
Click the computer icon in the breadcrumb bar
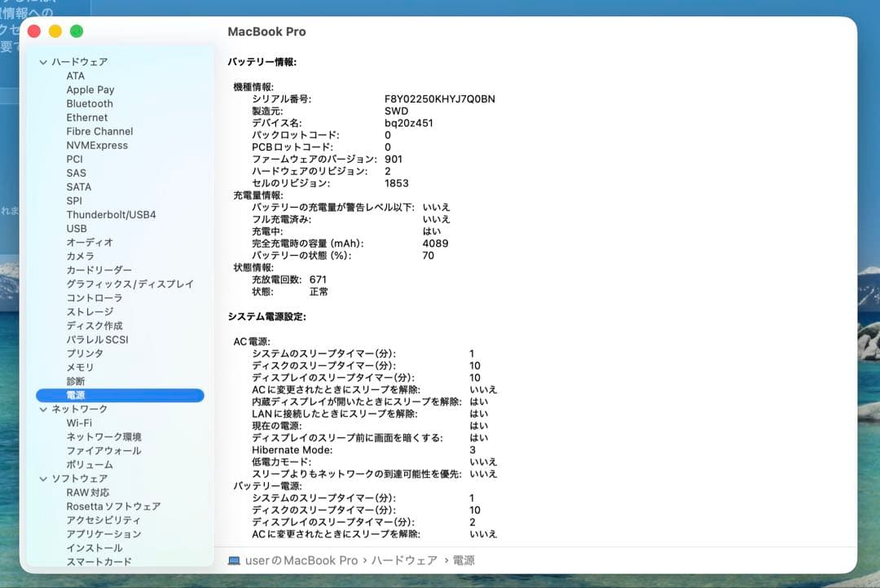(x=234, y=560)
